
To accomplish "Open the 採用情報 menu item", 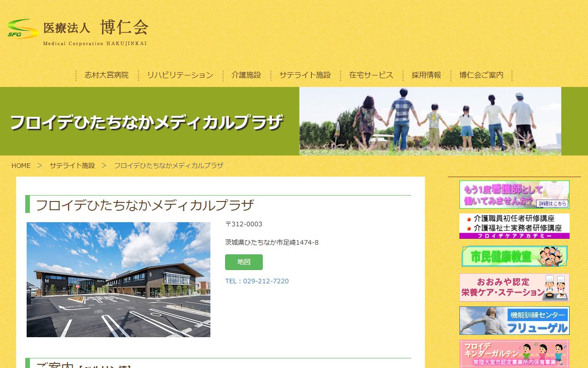I will coord(426,75).
